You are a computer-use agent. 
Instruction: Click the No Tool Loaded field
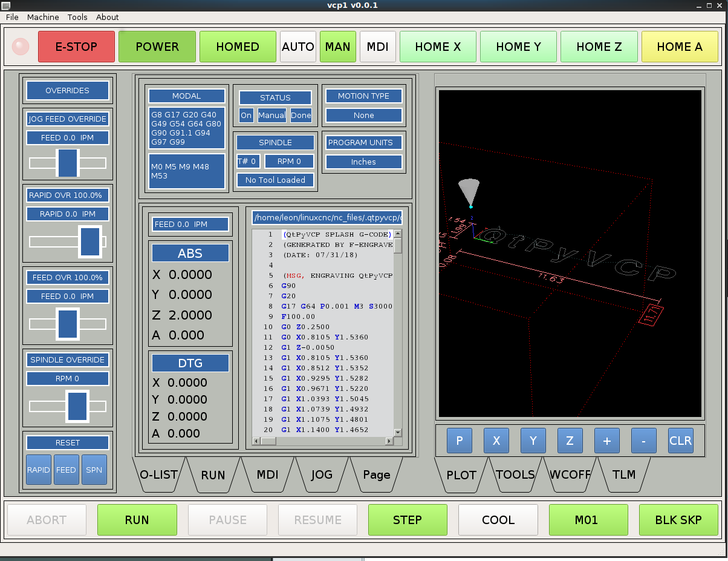click(x=275, y=180)
